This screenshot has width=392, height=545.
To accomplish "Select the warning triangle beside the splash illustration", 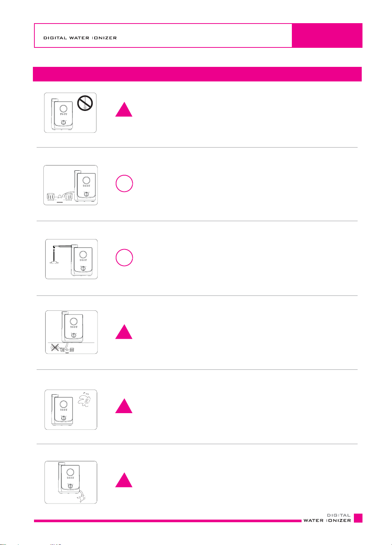I will [124, 405].
